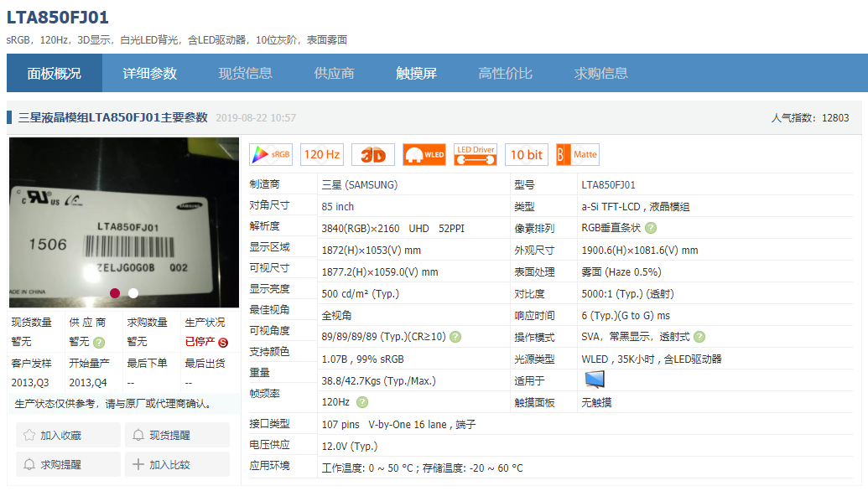The height and width of the screenshot is (491, 868).
Task: Select the 120 Hz refresh rate badge
Action: (321, 154)
